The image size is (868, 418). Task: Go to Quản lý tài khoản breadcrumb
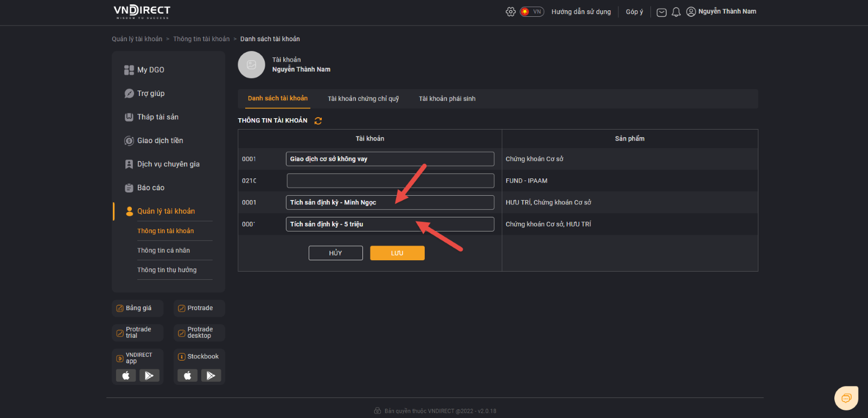tap(137, 39)
